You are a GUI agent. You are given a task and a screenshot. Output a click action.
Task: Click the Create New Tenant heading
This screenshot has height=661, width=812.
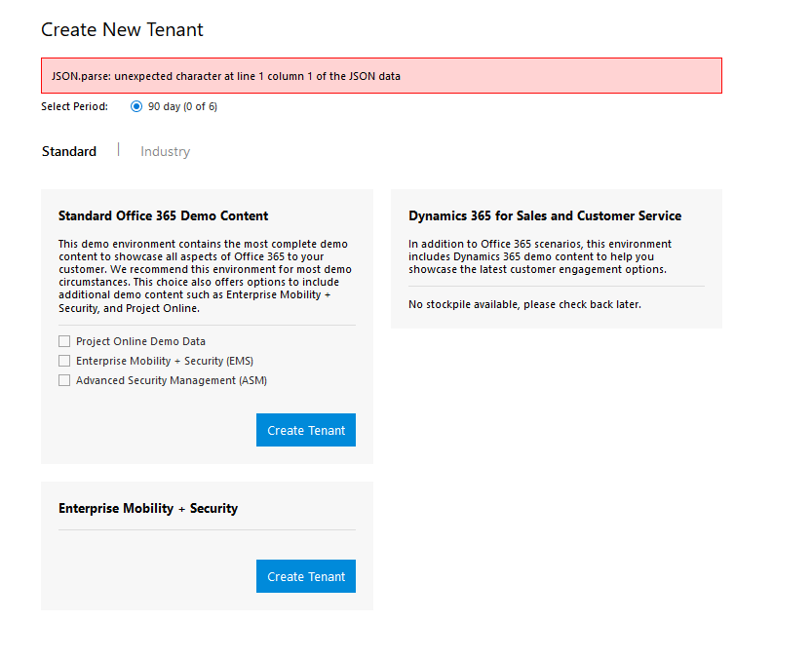(x=122, y=29)
